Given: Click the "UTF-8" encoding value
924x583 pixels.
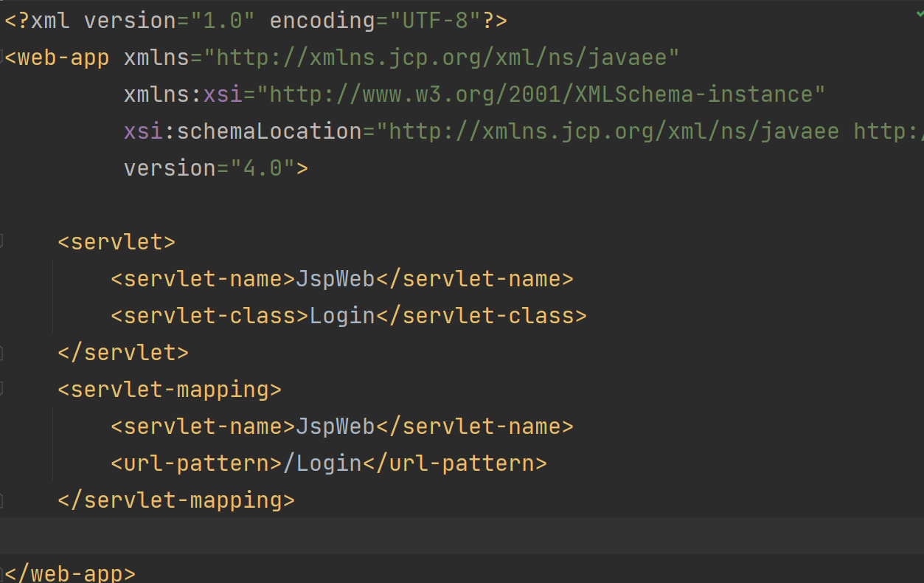Looking at the screenshot, I should point(435,21).
